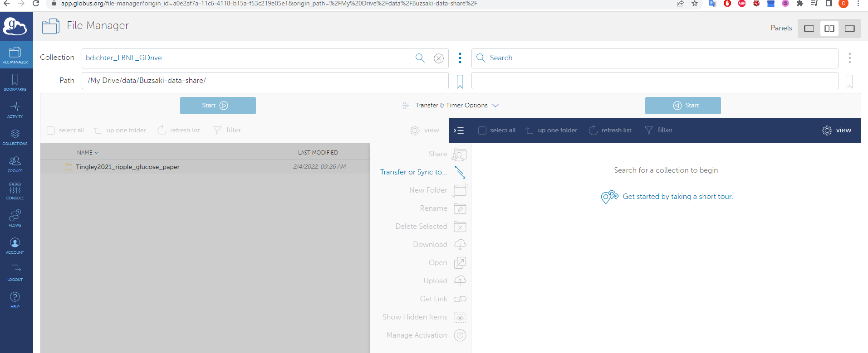Refresh the right panel file list
Viewport: 868px width, 353px height.
click(610, 131)
